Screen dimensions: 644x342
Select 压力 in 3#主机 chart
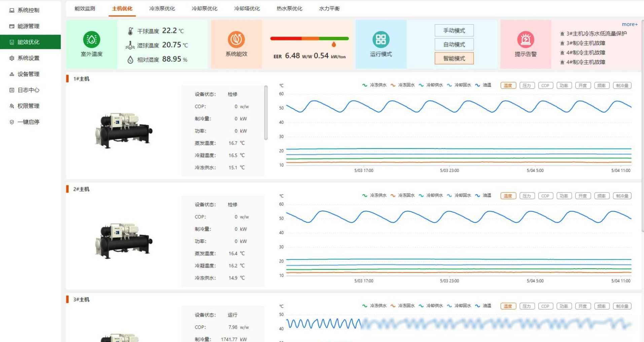pos(527,306)
